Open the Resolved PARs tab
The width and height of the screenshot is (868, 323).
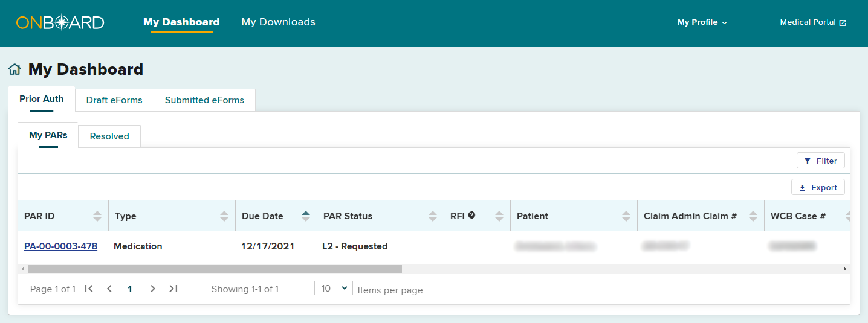[x=109, y=136]
